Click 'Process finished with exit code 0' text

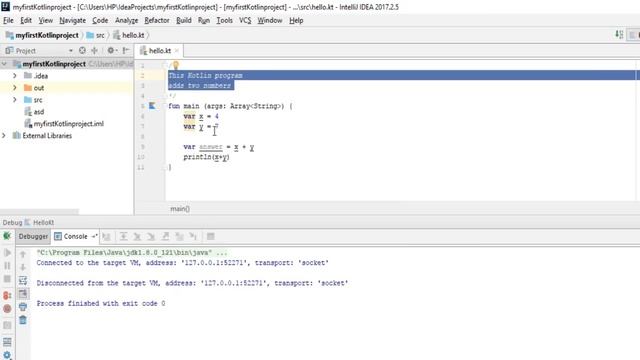click(x=101, y=303)
